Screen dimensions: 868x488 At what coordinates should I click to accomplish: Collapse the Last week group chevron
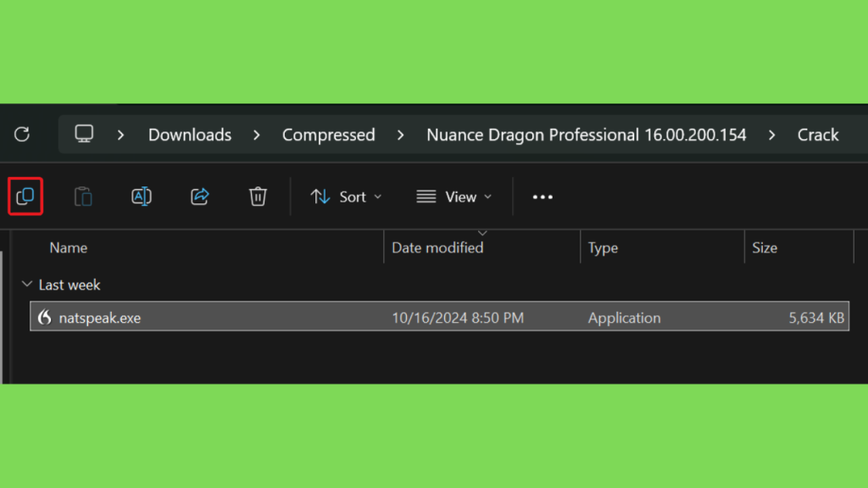[26, 285]
